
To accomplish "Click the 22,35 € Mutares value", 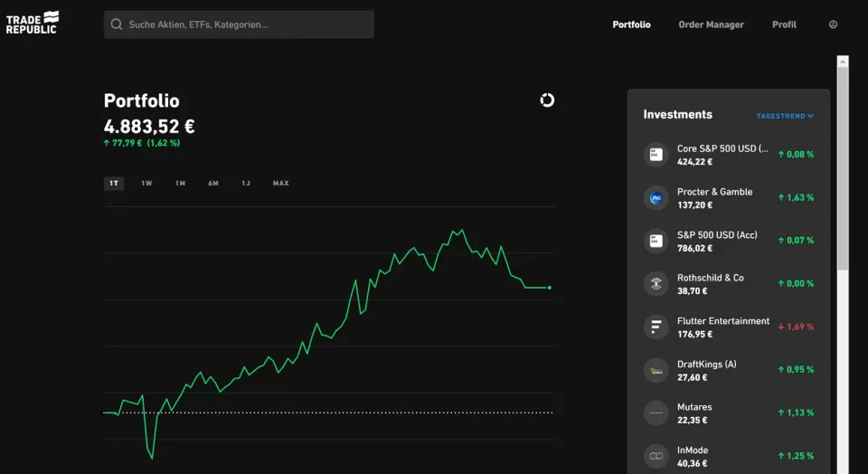I will 692,421.
